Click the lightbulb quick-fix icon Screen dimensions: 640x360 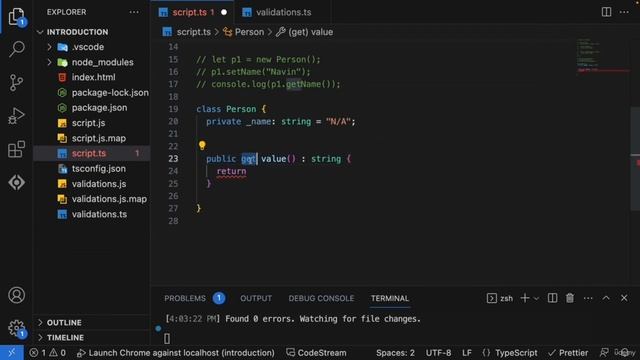pos(202,145)
